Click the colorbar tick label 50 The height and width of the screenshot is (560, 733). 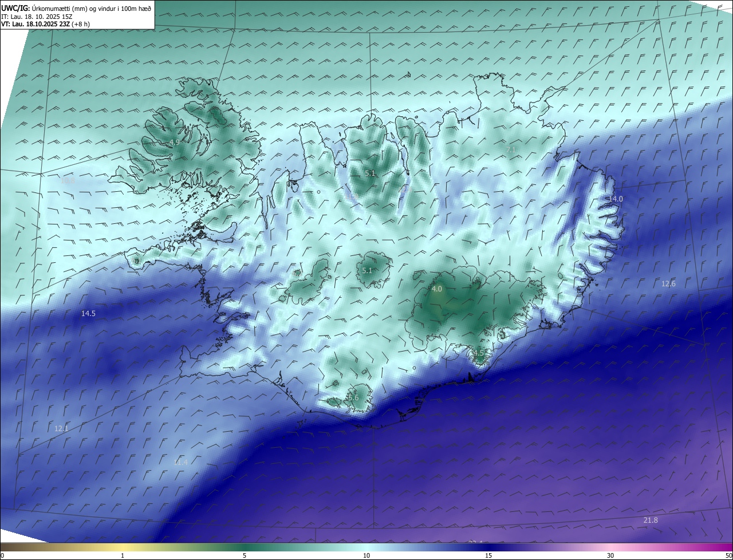(x=728, y=556)
